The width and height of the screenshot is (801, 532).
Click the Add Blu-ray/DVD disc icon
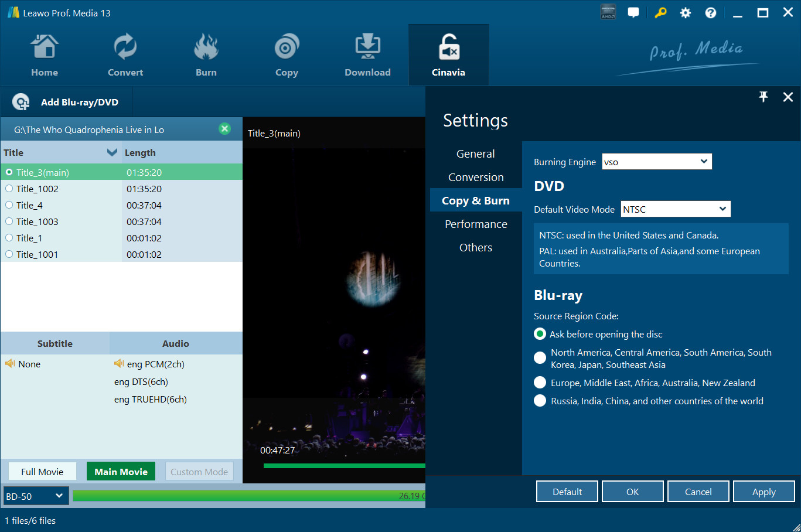pos(21,102)
